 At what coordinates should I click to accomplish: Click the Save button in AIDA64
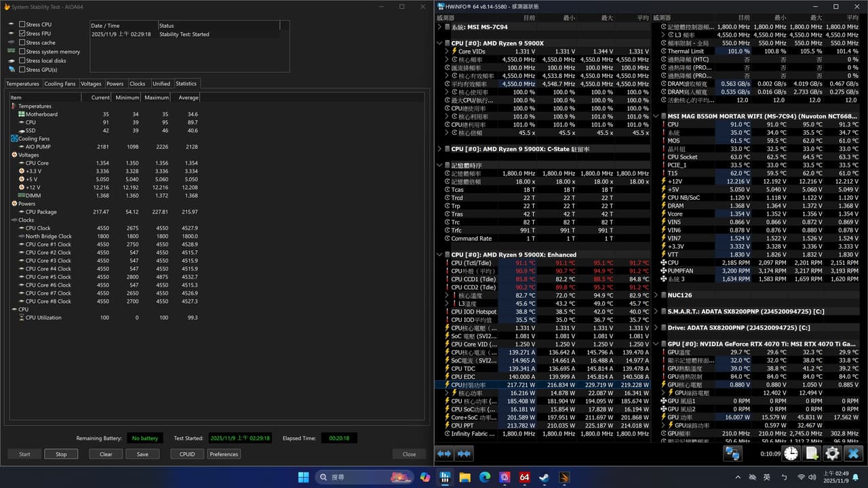(x=142, y=454)
